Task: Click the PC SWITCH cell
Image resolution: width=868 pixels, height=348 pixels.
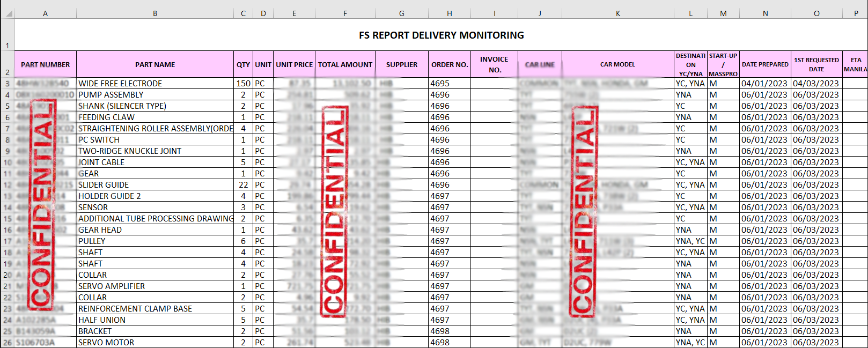Action: tap(155, 140)
